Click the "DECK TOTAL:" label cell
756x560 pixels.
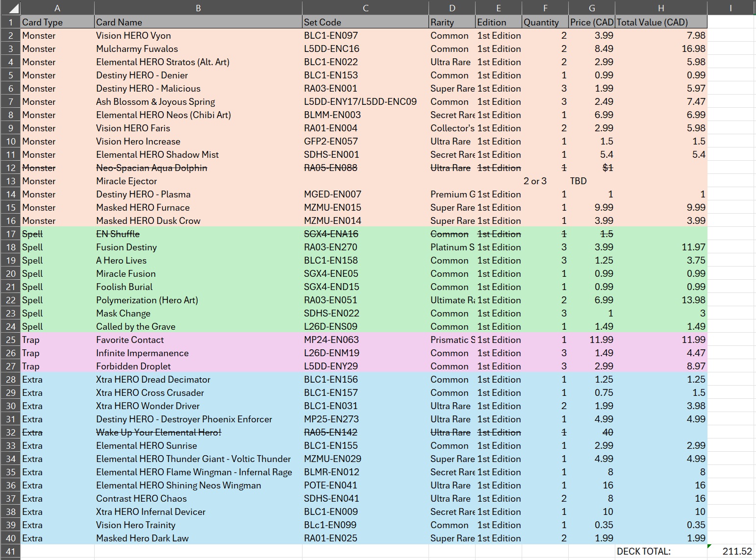click(x=661, y=551)
